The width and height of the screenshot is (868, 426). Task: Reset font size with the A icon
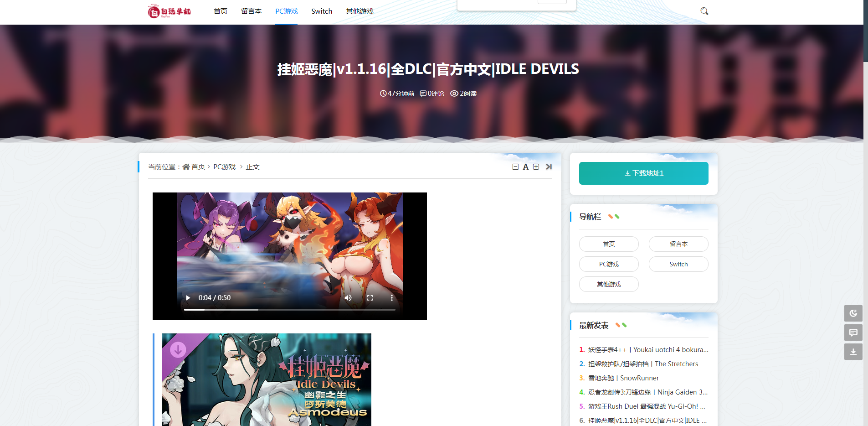point(526,167)
